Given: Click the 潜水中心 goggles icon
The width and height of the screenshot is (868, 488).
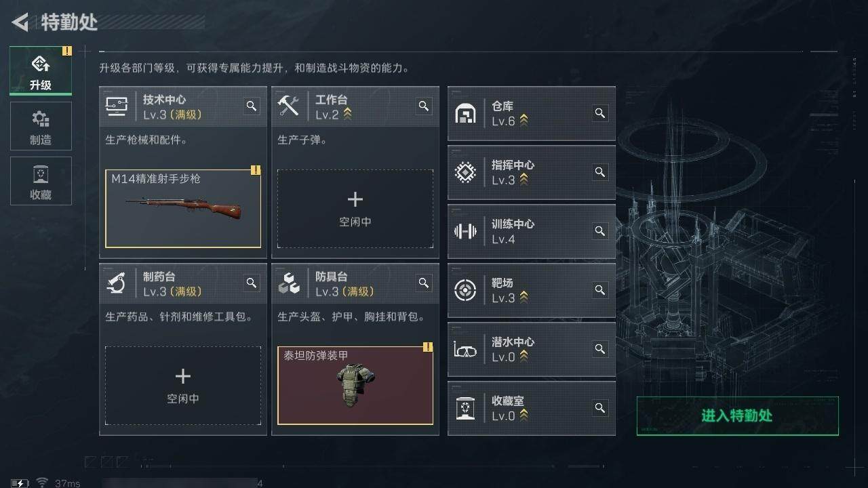Looking at the screenshot, I should pos(465,350).
